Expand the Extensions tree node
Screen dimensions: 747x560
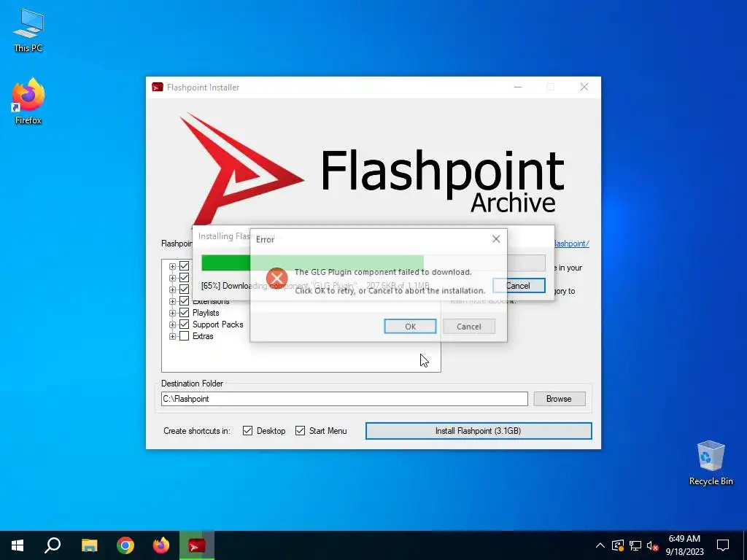tap(172, 301)
